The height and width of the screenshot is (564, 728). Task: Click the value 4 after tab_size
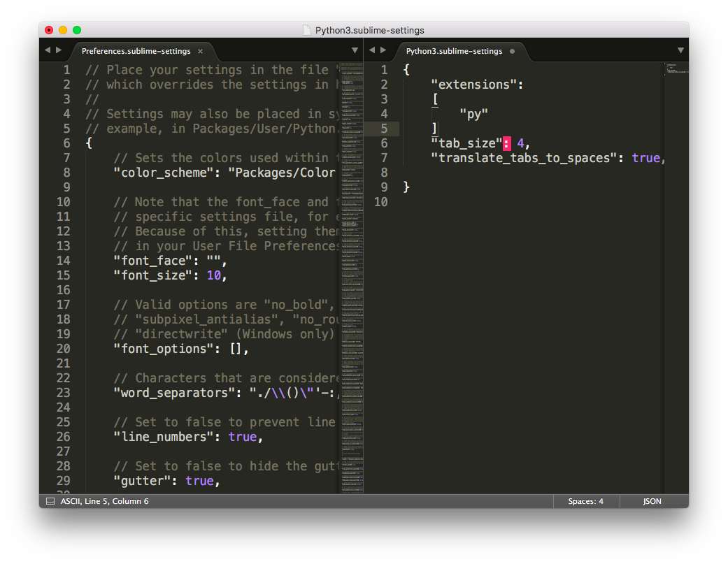tap(520, 143)
